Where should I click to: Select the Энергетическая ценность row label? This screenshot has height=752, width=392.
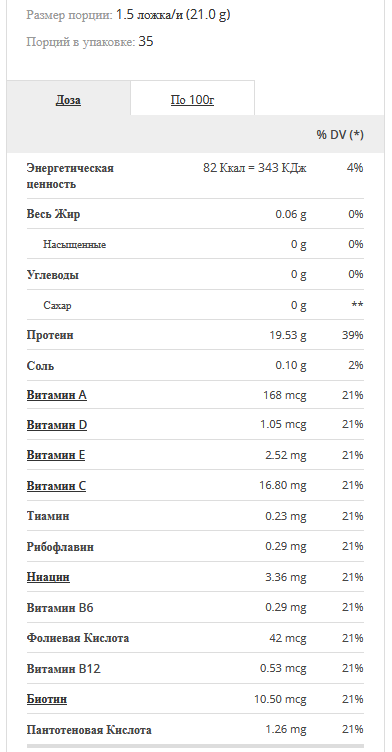[x=70, y=176]
